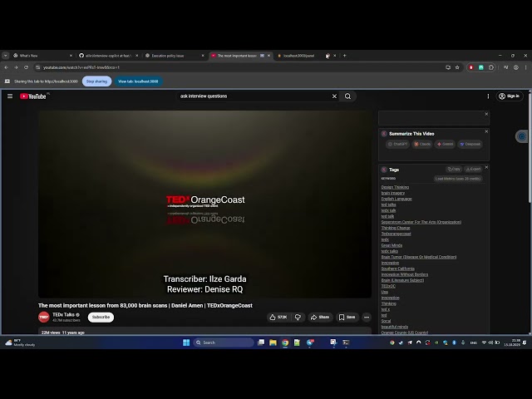Open Chrome three-dot menu
The width and height of the screenshot is (532, 399).
525,67
